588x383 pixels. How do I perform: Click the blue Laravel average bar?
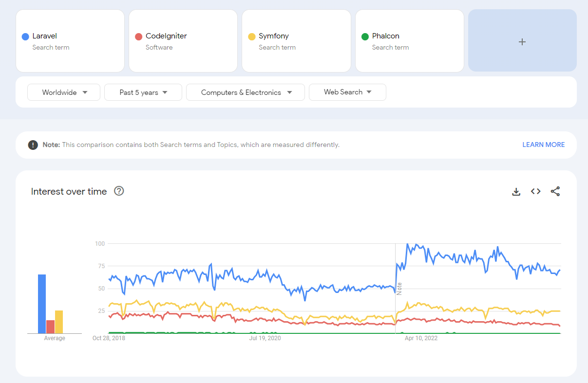coord(42,304)
